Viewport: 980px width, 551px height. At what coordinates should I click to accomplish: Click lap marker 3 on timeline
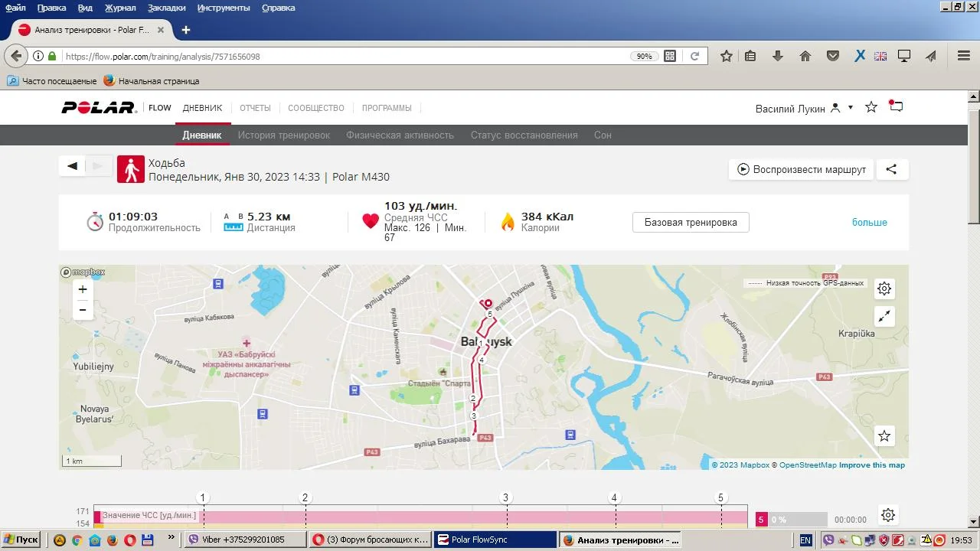point(505,498)
